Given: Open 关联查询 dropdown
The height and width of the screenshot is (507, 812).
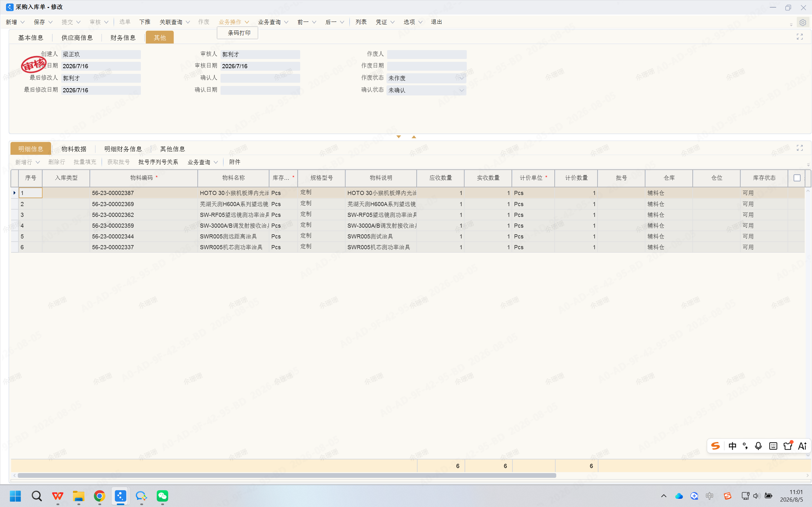Looking at the screenshot, I should [175, 22].
